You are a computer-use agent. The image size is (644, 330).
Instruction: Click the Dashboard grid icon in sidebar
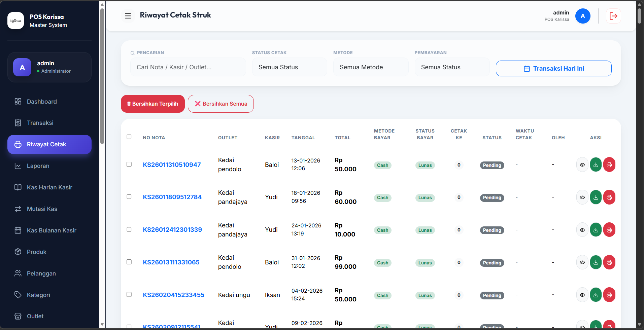pos(18,101)
